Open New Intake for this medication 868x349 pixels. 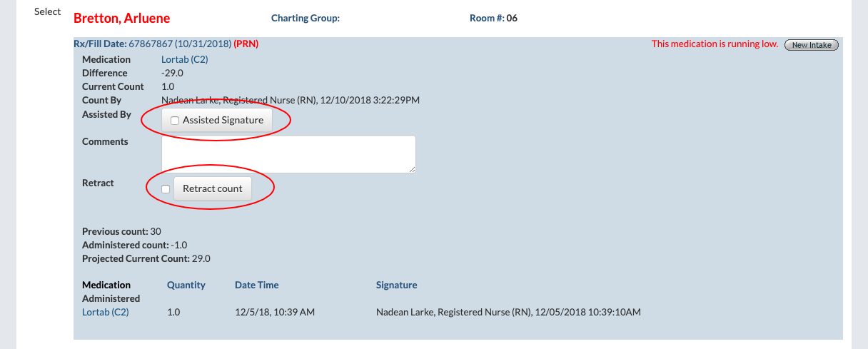coord(811,45)
